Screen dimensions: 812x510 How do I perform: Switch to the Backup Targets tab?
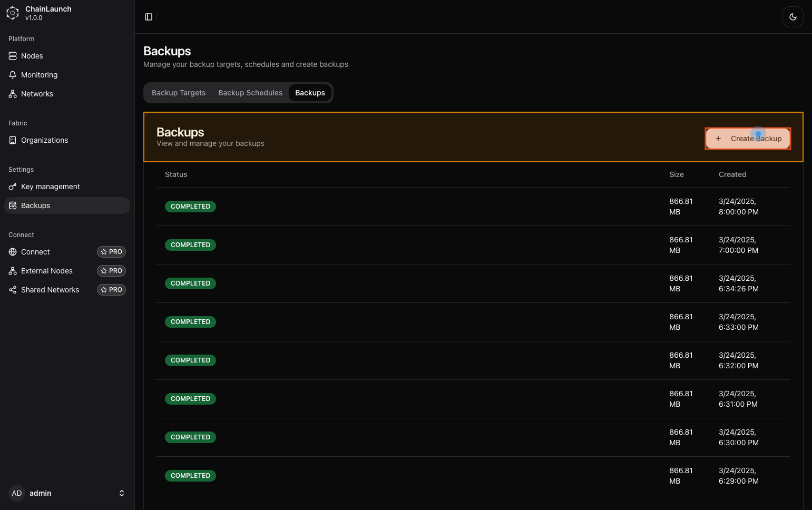(179, 93)
